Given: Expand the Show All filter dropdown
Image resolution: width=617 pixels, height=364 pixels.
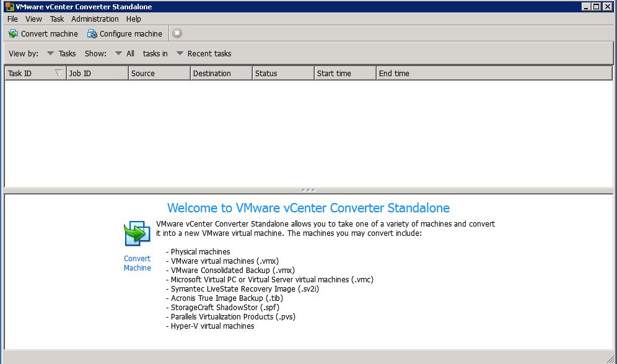Looking at the screenshot, I should pos(118,53).
